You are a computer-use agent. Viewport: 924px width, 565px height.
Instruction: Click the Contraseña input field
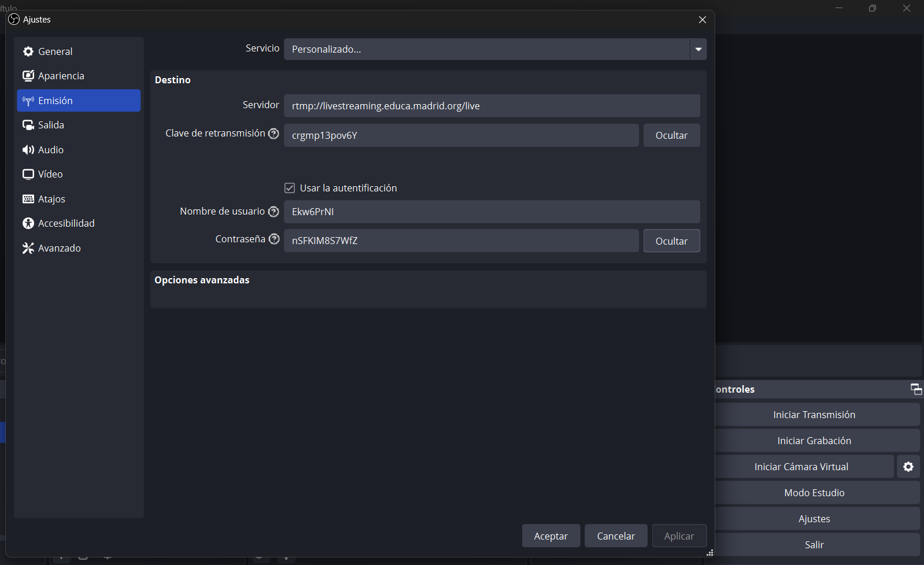point(461,241)
